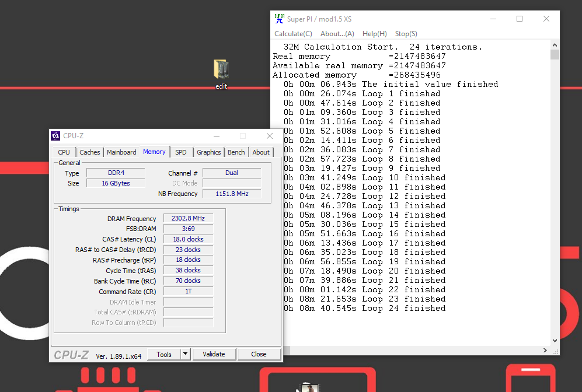The height and width of the screenshot is (392, 582).
Task: Select the Memory tab in CPU-Z
Action: (x=155, y=152)
